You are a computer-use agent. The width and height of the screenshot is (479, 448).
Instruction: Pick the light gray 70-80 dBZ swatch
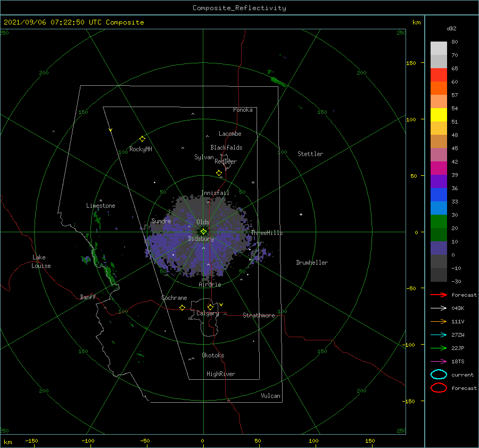439,48
